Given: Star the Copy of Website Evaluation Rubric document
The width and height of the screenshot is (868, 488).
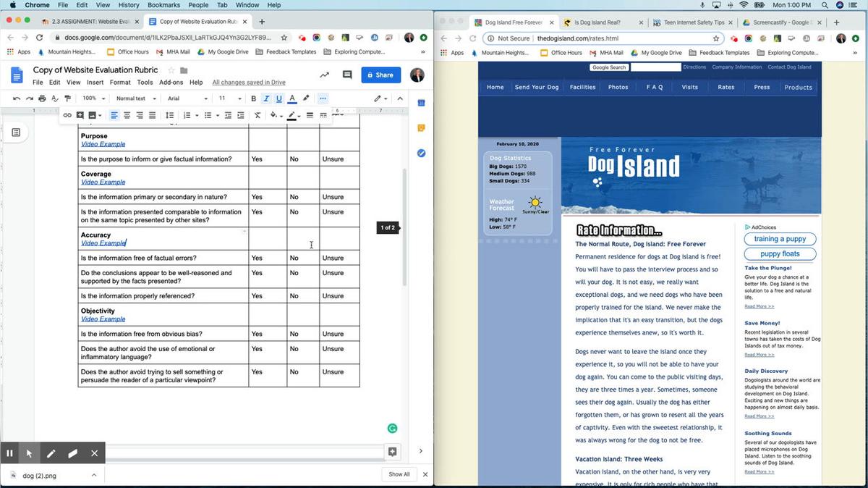Looking at the screenshot, I should 171,70.
